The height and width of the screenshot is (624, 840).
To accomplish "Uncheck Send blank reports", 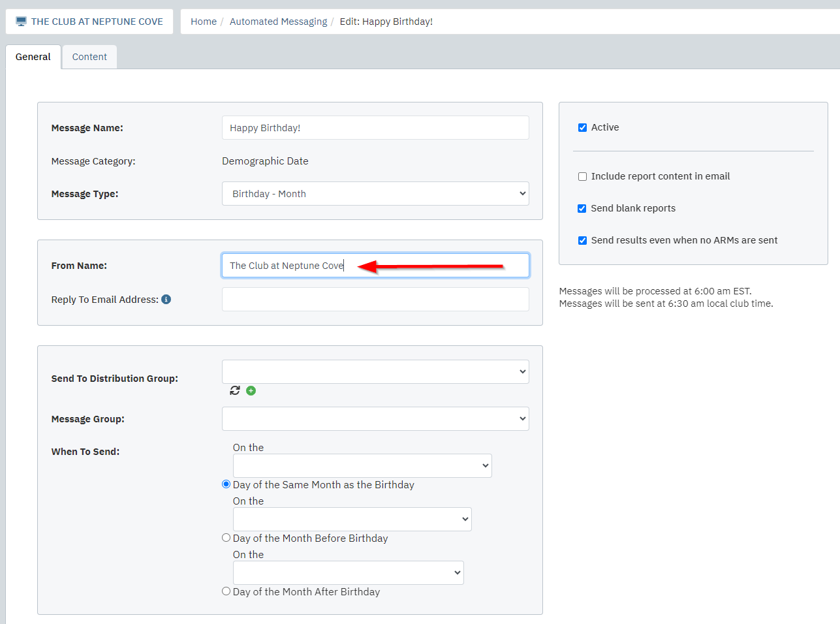I will [x=582, y=209].
